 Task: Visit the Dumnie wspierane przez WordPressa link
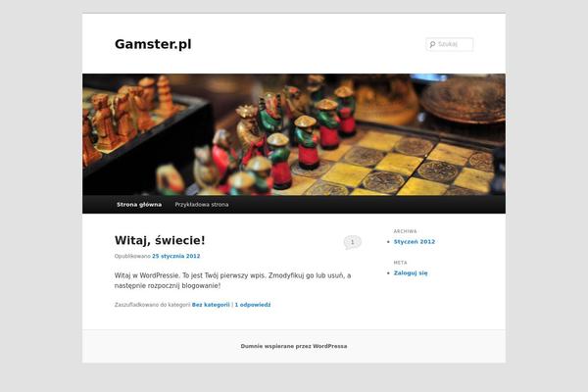point(294,346)
